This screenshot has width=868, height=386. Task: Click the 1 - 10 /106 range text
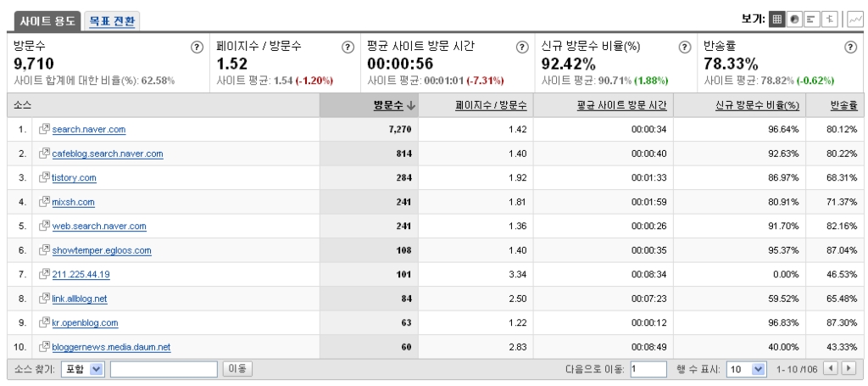pyautogui.click(x=798, y=369)
